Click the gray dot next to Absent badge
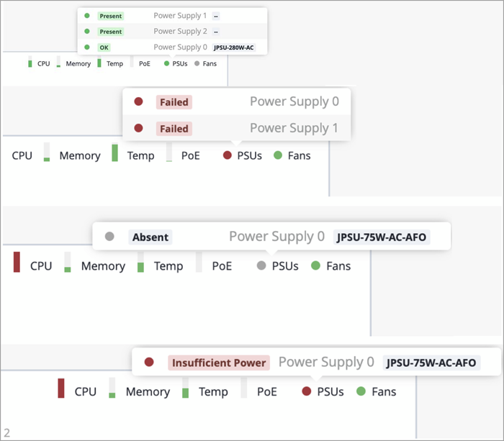 pyautogui.click(x=109, y=237)
